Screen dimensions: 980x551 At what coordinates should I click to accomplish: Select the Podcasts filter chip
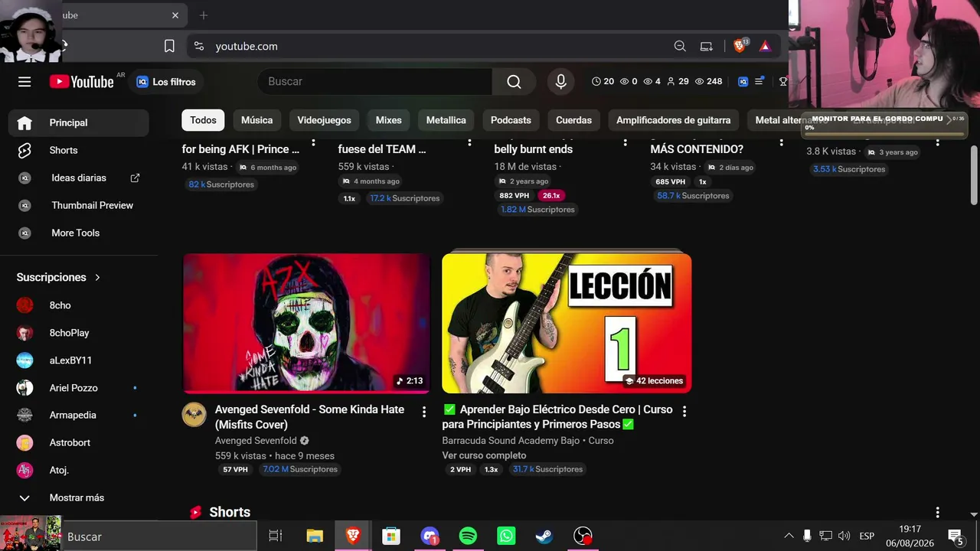click(511, 120)
